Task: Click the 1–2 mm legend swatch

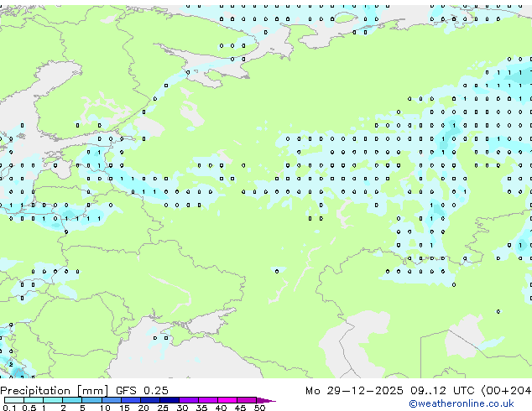Action: (53, 400)
